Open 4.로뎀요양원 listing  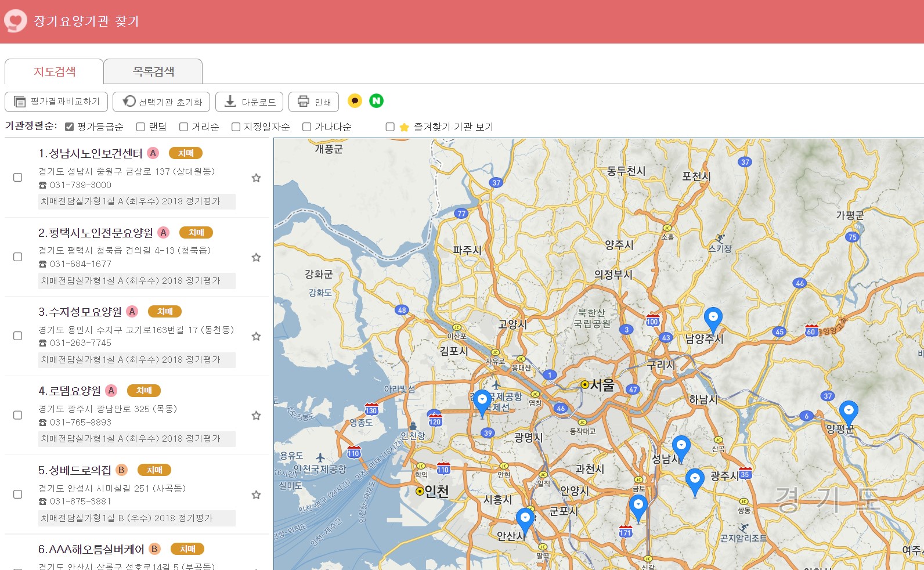pos(69,391)
